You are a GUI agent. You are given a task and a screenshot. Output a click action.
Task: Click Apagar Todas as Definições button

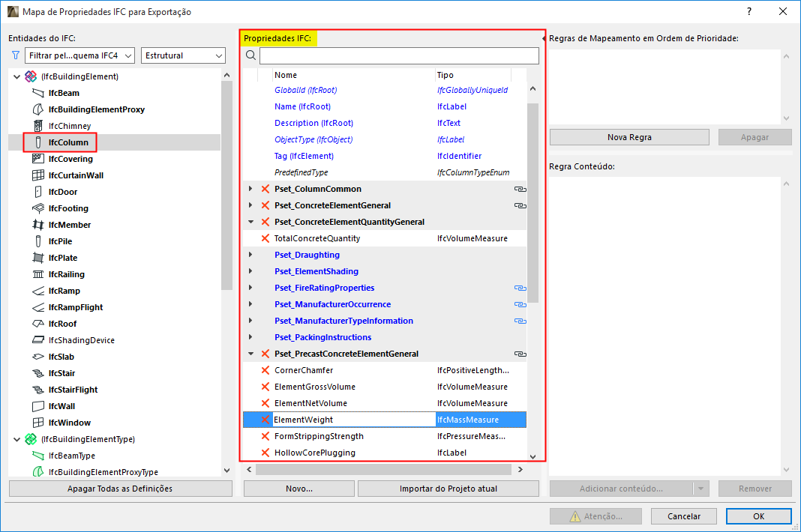tap(121, 489)
